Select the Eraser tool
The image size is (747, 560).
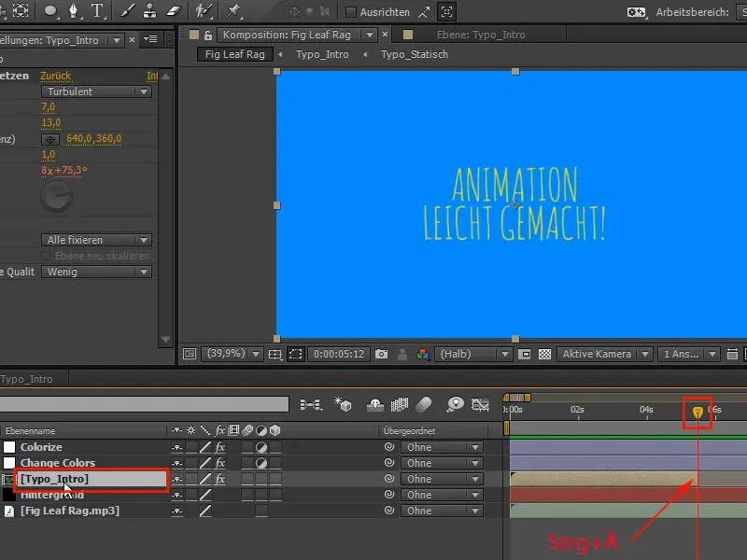coord(174,12)
